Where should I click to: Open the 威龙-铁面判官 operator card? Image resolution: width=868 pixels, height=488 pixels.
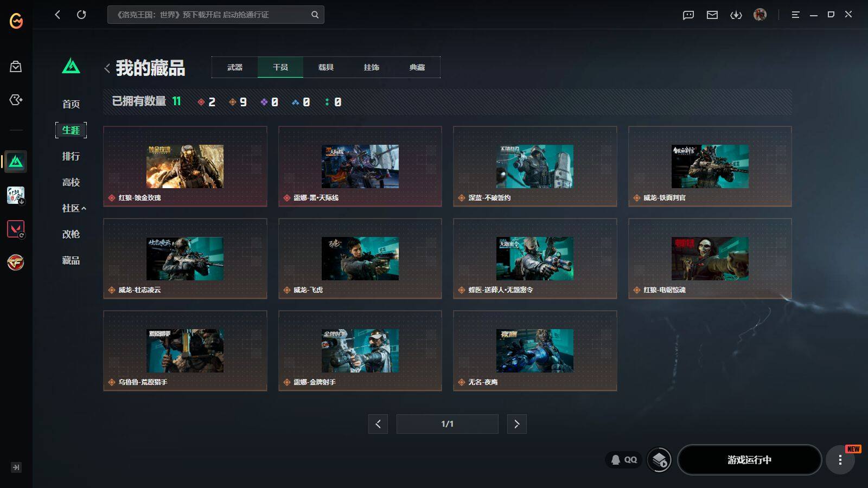point(710,166)
